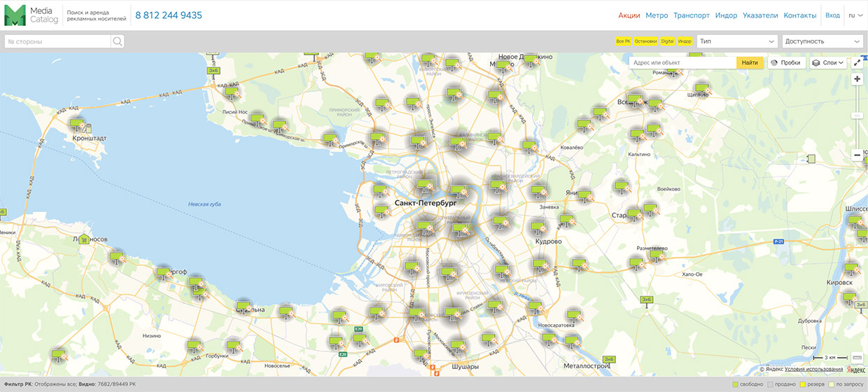Image resolution: width=868 pixels, height=392 pixels.
Task: Click the magnifier search icon beside side number field
Action: (x=118, y=41)
